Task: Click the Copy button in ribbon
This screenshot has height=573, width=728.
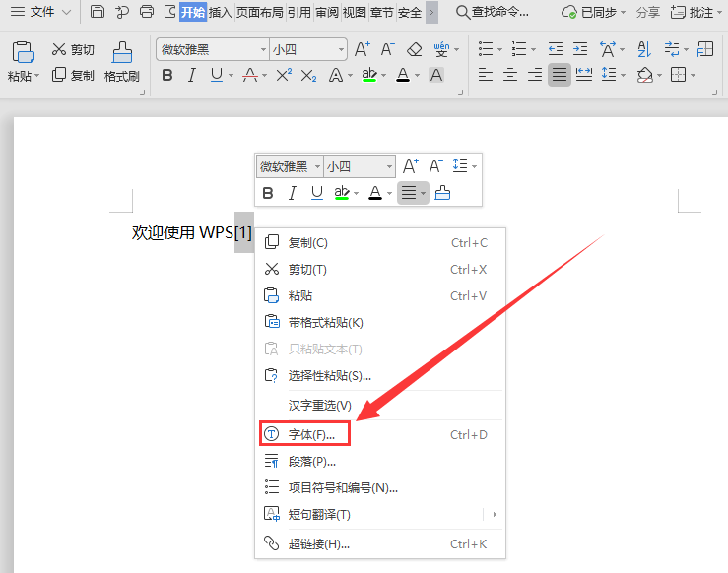Action: pyautogui.click(x=73, y=75)
